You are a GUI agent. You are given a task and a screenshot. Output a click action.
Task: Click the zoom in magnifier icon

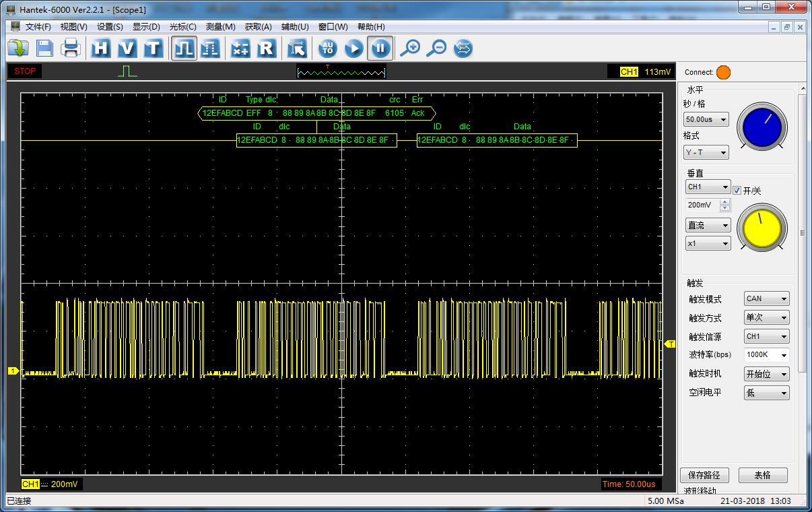[x=410, y=48]
